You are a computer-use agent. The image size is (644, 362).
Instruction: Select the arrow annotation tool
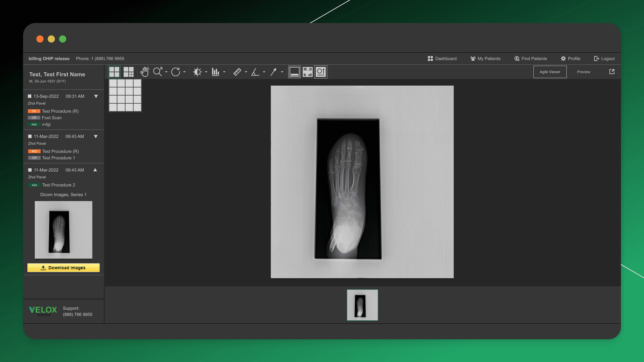pyautogui.click(x=274, y=72)
